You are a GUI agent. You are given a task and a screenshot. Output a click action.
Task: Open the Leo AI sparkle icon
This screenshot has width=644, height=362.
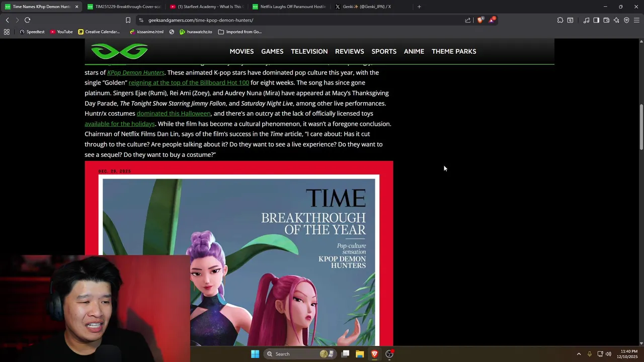click(616, 20)
